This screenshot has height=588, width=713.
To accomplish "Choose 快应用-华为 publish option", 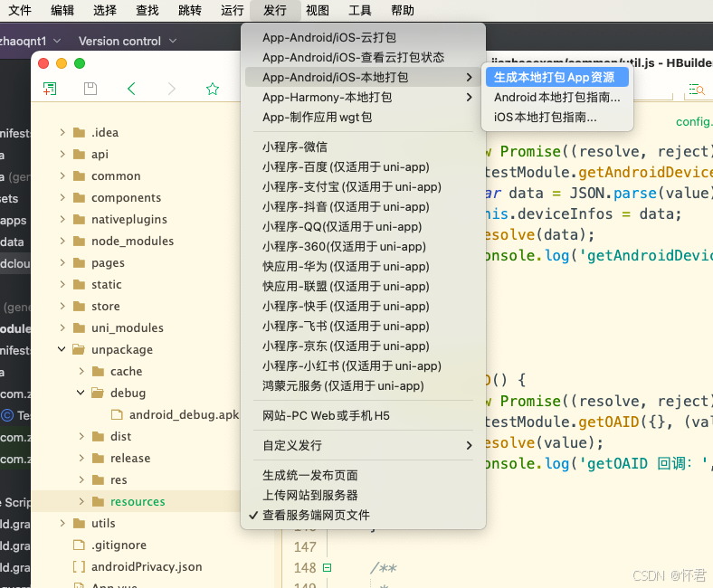I will click(x=363, y=267).
